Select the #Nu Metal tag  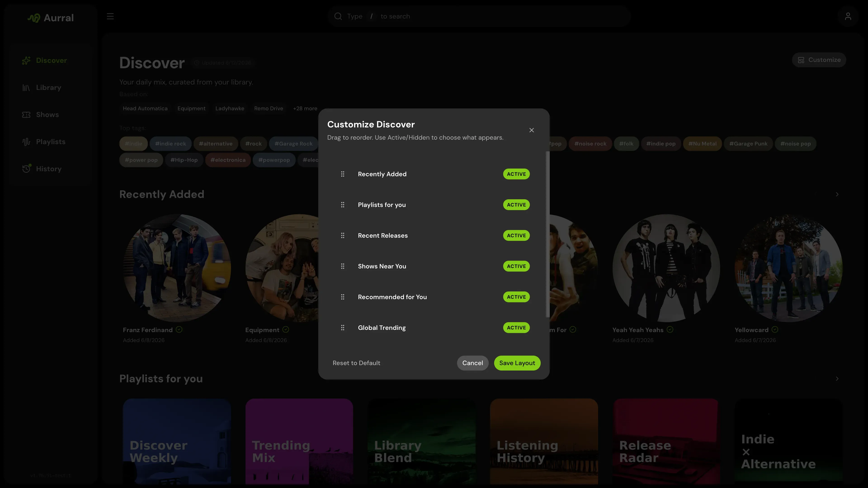702,144
